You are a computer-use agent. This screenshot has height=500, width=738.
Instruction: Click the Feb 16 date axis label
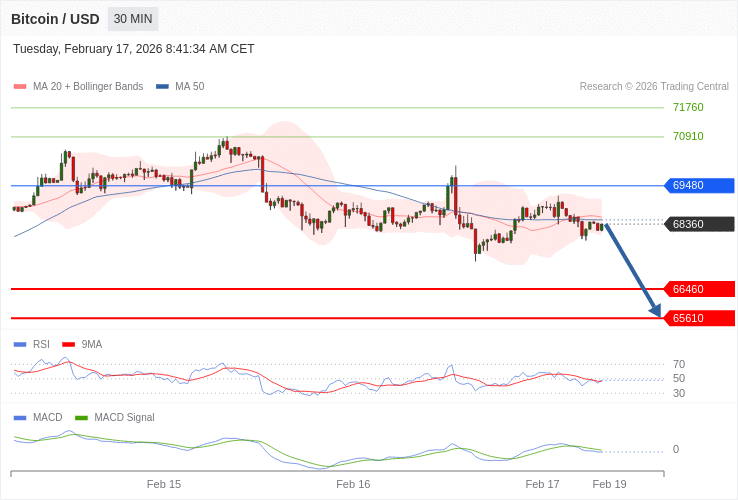pyautogui.click(x=353, y=484)
